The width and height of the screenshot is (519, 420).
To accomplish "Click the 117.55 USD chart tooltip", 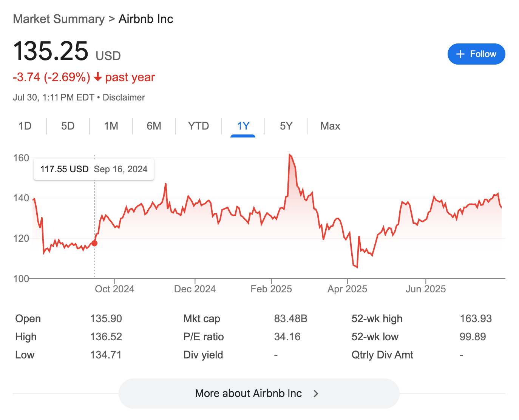I will coord(94,169).
